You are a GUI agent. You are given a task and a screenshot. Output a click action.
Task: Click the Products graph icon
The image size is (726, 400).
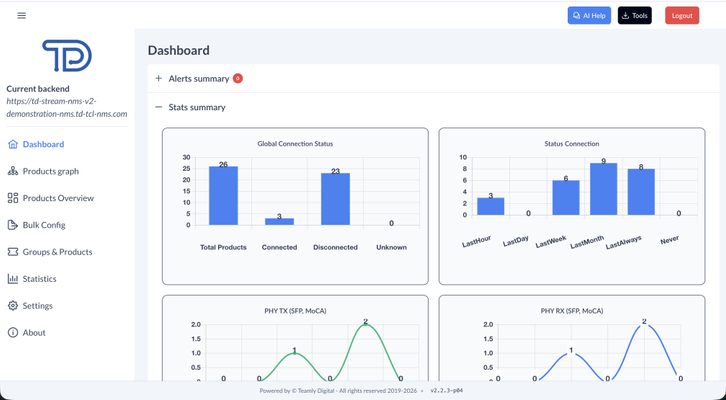[13, 171]
